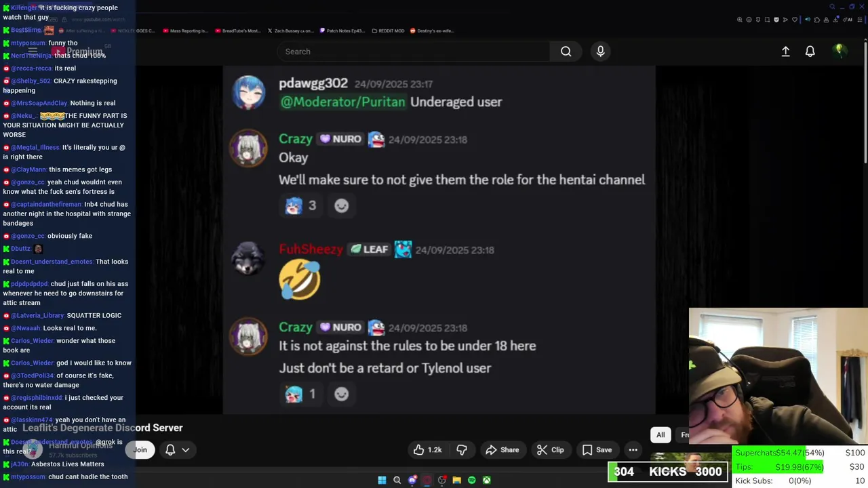
Task: Click the YouTube search magnifier button
Action: pos(566,52)
